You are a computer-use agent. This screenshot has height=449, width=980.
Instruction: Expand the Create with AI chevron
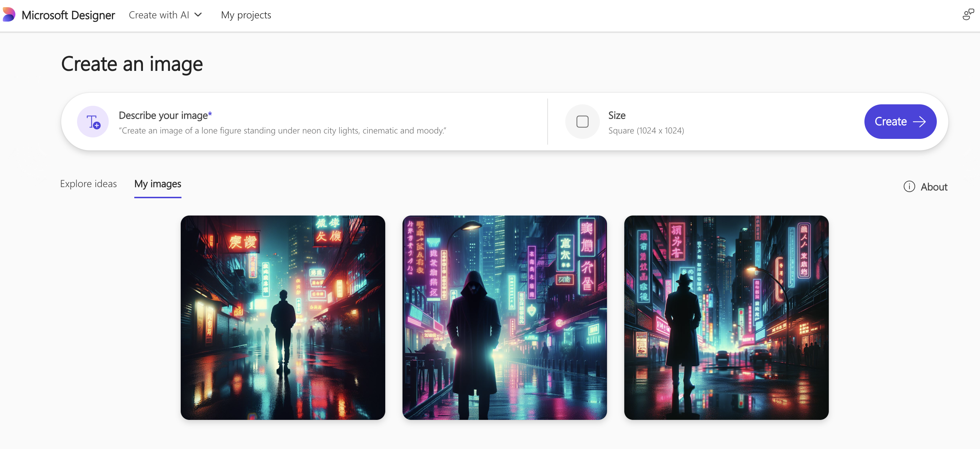(198, 15)
